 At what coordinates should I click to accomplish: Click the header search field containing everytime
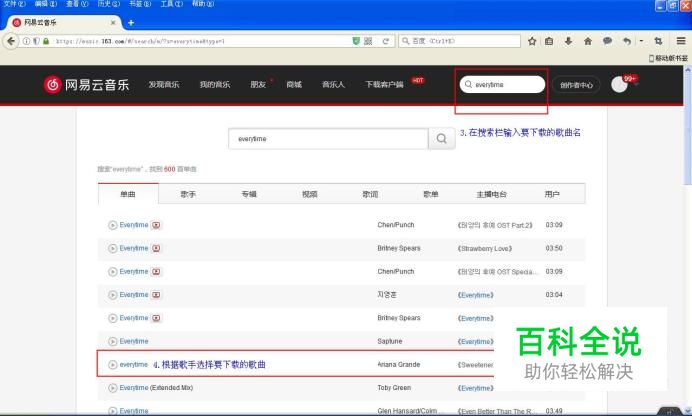point(502,84)
